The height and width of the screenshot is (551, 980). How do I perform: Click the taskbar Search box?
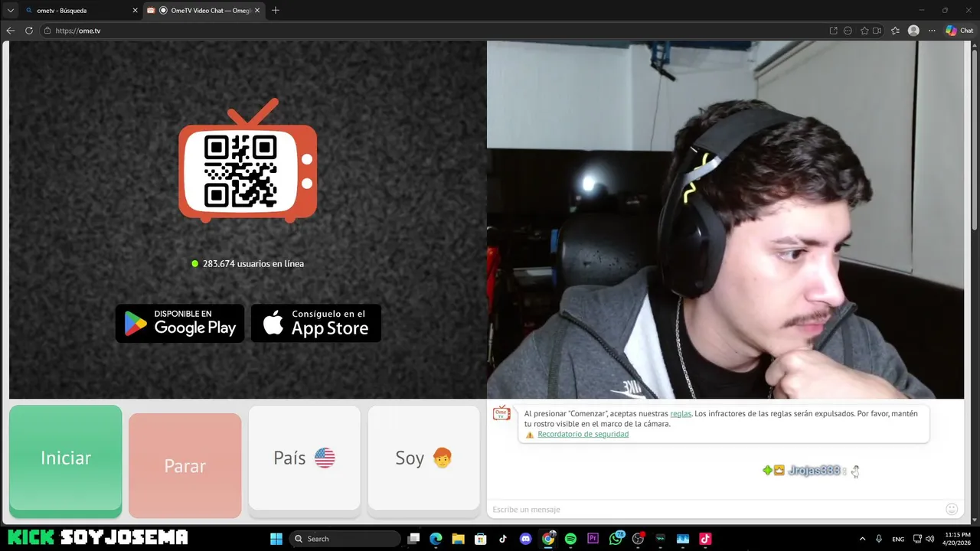pos(345,539)
